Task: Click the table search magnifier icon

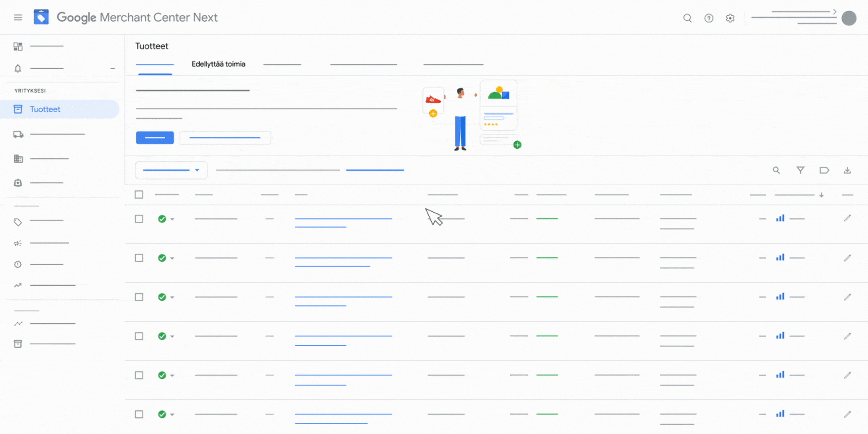Action: 776,170
